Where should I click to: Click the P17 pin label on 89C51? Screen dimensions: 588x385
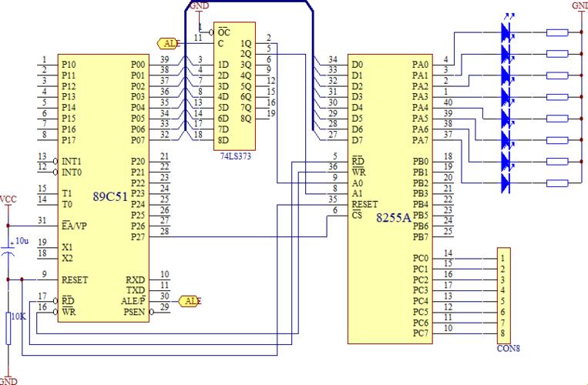[x=69, y=140]
